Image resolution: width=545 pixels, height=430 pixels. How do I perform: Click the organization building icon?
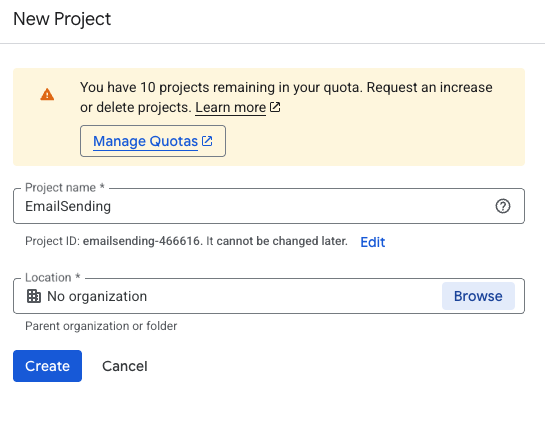click(34, 296)
